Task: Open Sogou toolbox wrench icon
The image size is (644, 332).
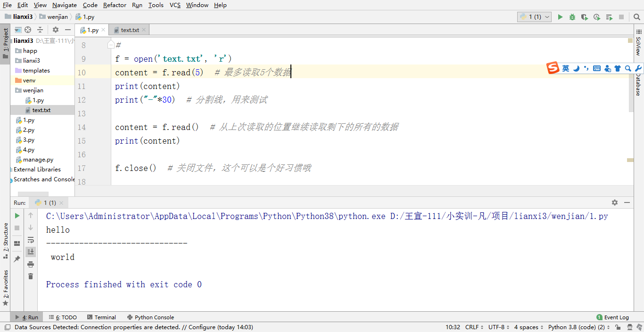Action: click(638, 68)
